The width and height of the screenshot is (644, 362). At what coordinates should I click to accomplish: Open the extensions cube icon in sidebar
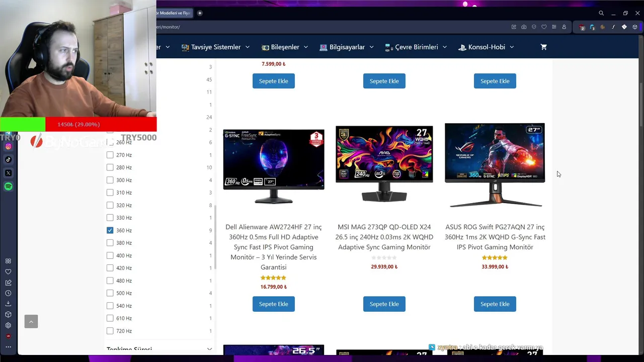[8, 315]
